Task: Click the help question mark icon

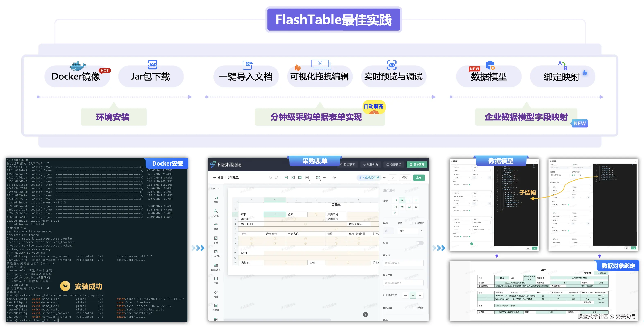Action: coord(365,315)
